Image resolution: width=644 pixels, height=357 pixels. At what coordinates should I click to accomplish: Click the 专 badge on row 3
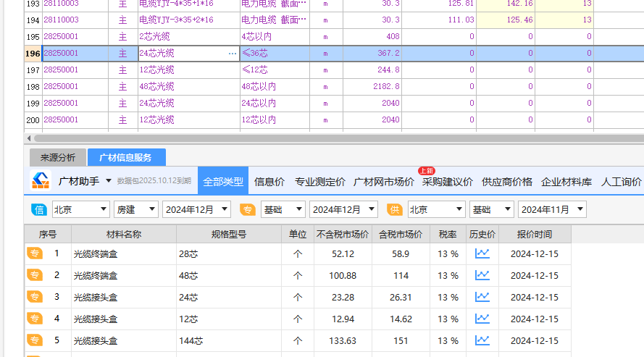click(x=35, y=297)
